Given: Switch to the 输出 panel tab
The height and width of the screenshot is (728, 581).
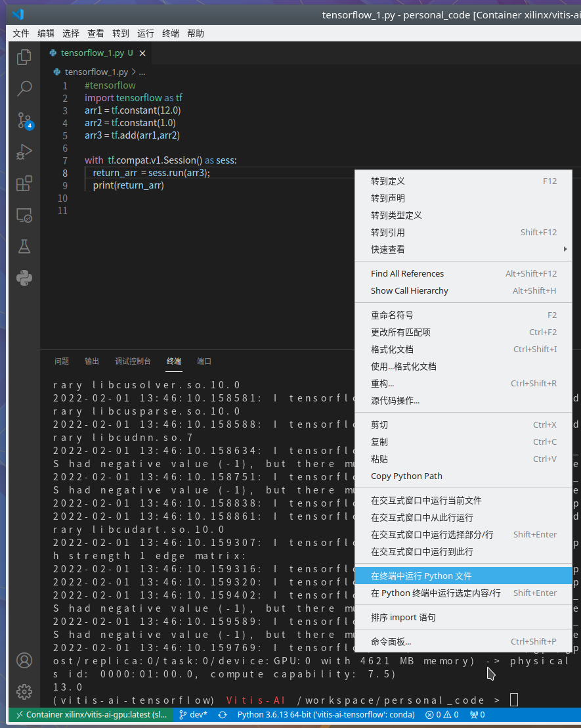Looking at the screenshot, I should 92,361.
